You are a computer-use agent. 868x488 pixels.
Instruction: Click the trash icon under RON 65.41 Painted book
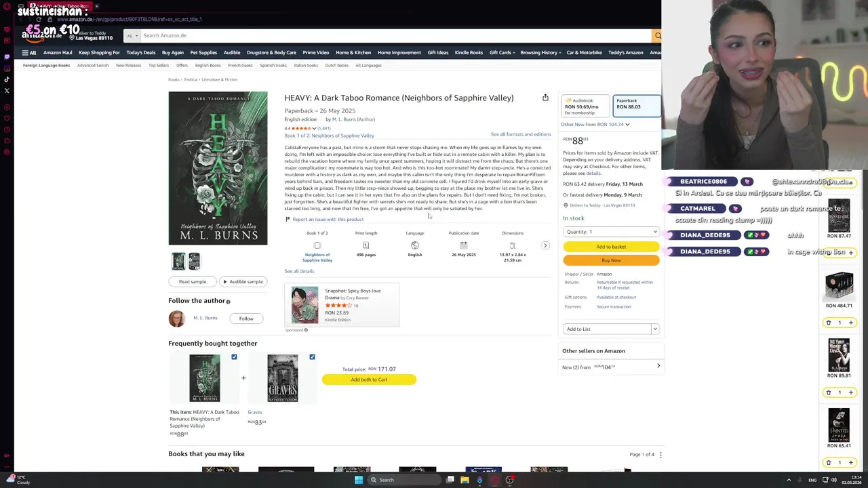coord(828,462)
